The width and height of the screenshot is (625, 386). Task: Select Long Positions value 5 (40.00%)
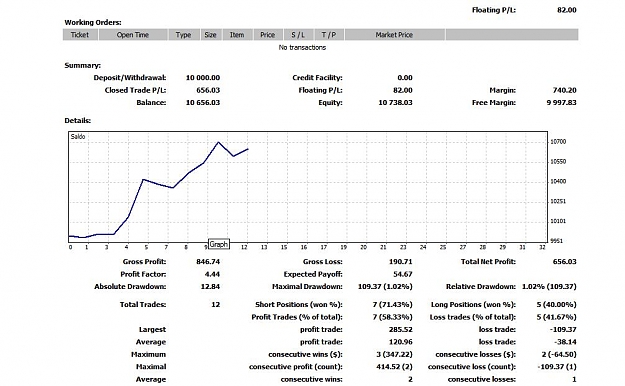click(556, 305)
